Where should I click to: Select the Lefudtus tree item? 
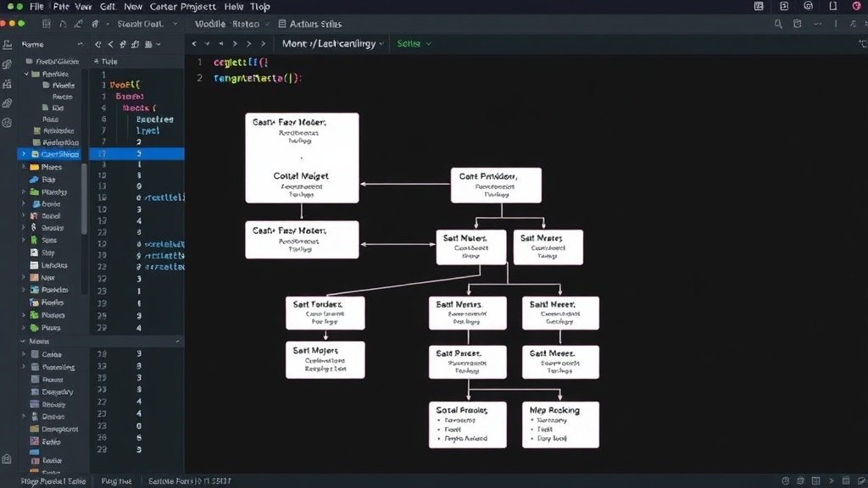(48, 265)
